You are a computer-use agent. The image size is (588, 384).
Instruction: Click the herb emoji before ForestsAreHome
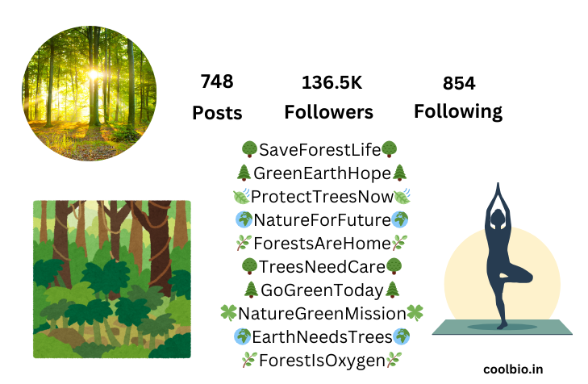tap(243, 243)
